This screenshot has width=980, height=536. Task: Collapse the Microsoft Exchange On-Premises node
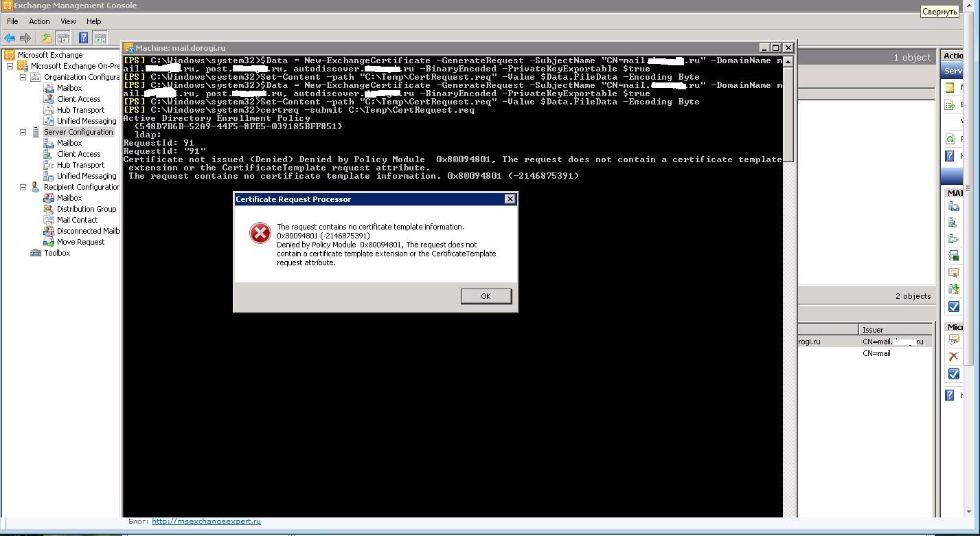coord(10,66)
